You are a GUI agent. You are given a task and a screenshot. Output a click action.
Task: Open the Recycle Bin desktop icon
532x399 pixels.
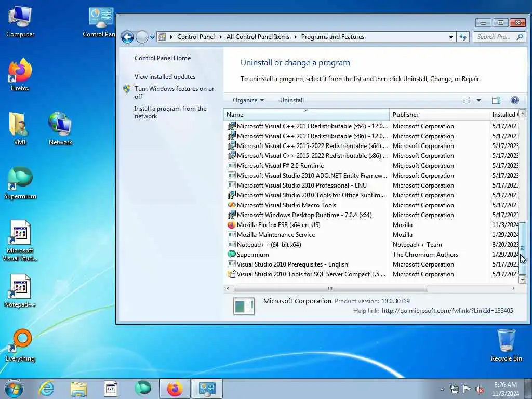[x=506, y=345]
